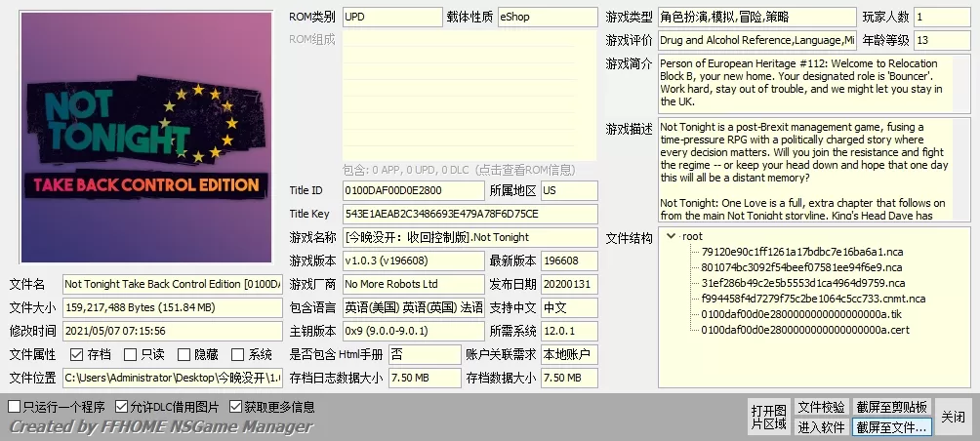
Task: Enable the 只读 read-only checkbox
Action: (131, 355)
